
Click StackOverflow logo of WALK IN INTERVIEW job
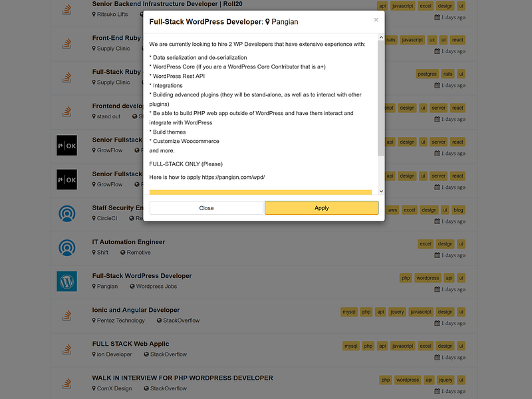pos(67,383)
